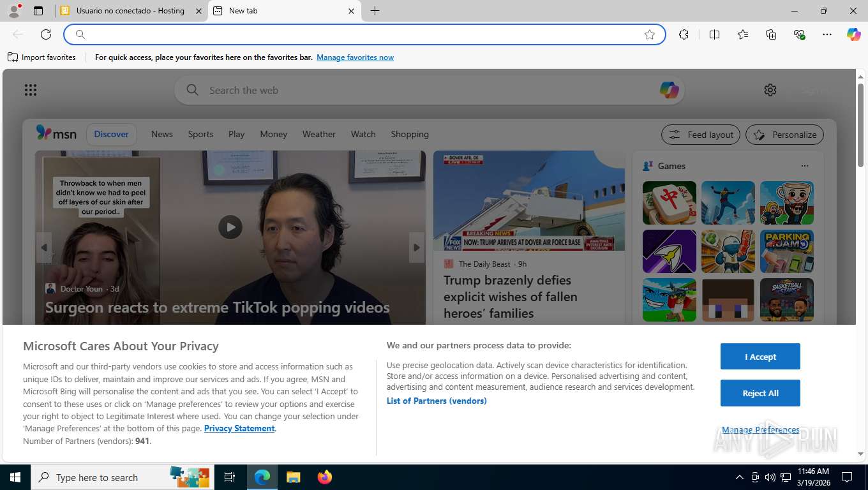Open the volume control in tray
This screenshot has width=868, height=490.
pos(770,477)
